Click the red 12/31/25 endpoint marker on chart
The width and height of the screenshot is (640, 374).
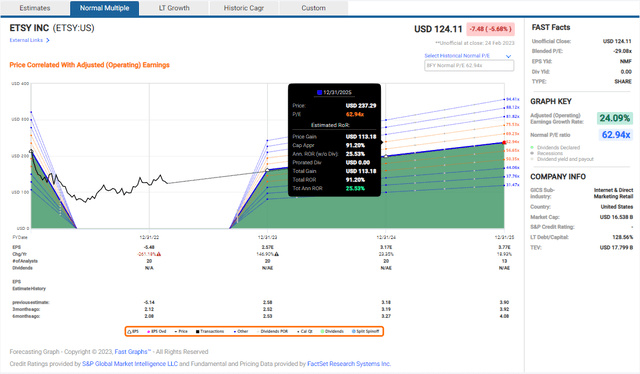pos(504,142)
